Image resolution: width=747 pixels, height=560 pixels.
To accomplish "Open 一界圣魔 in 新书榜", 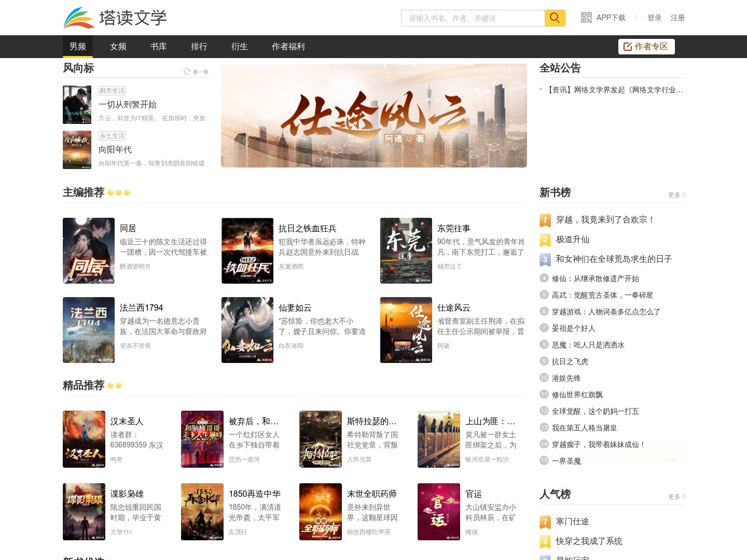I will pyautogui.click(x=566, y=461).
